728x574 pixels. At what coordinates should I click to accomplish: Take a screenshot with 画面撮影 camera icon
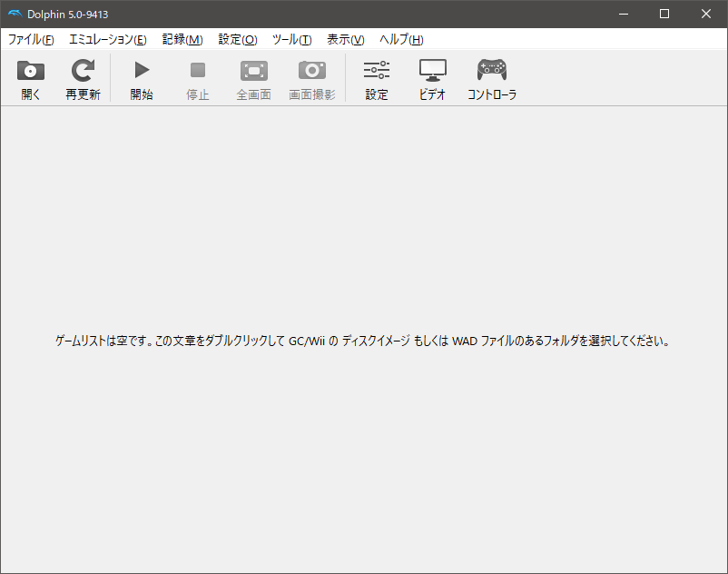click(312, 70)
